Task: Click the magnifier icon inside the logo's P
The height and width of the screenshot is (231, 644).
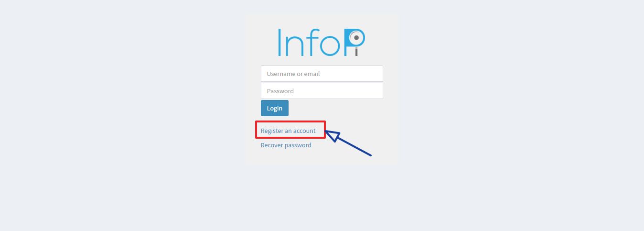Action: click(x=356, y=37)
